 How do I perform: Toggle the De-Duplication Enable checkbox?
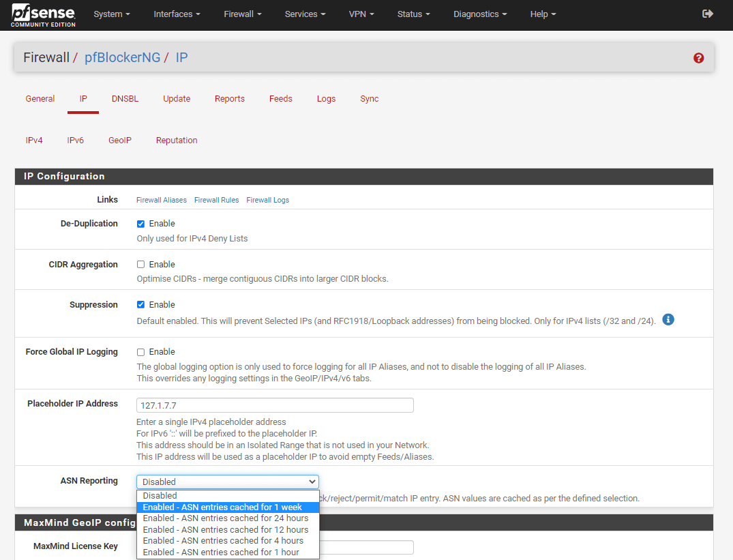tap(140, 224)
